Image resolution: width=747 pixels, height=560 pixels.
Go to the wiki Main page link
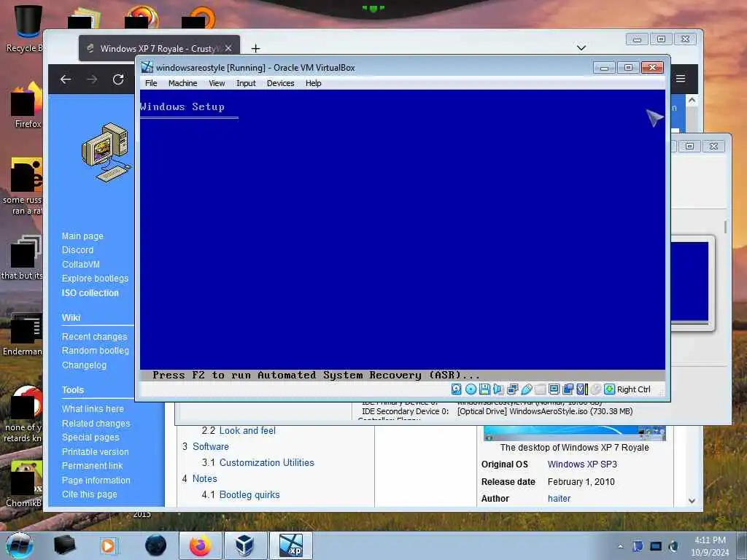pos(82,236)
